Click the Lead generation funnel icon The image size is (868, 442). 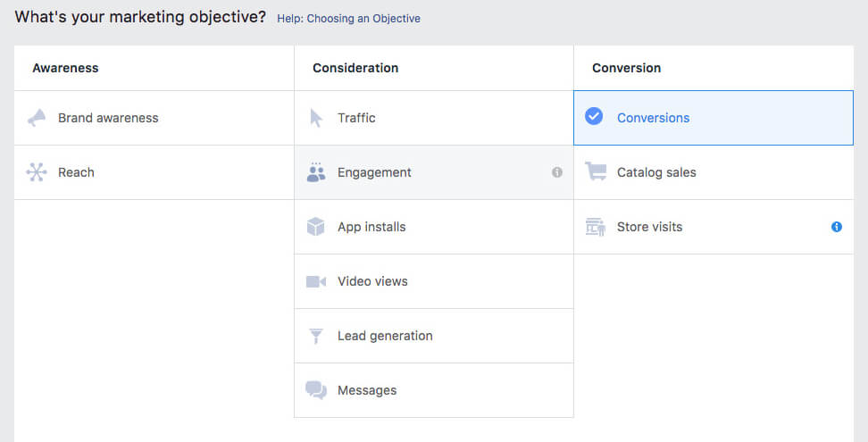[316, 336]
